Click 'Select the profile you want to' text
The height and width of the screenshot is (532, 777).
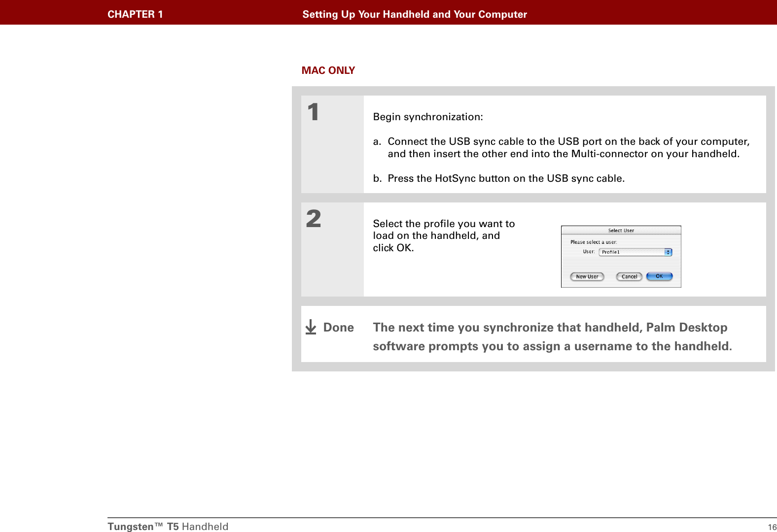pyautogui.click(x=444, y=224)
